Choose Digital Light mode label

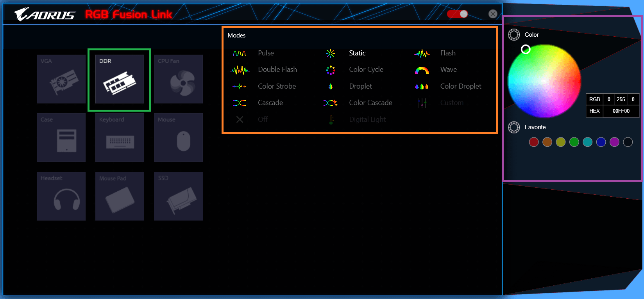click(367, 119)
